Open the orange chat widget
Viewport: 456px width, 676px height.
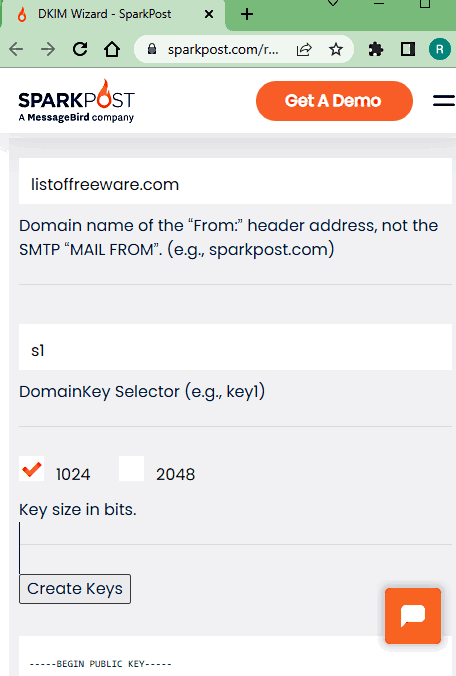coord(413,615)
